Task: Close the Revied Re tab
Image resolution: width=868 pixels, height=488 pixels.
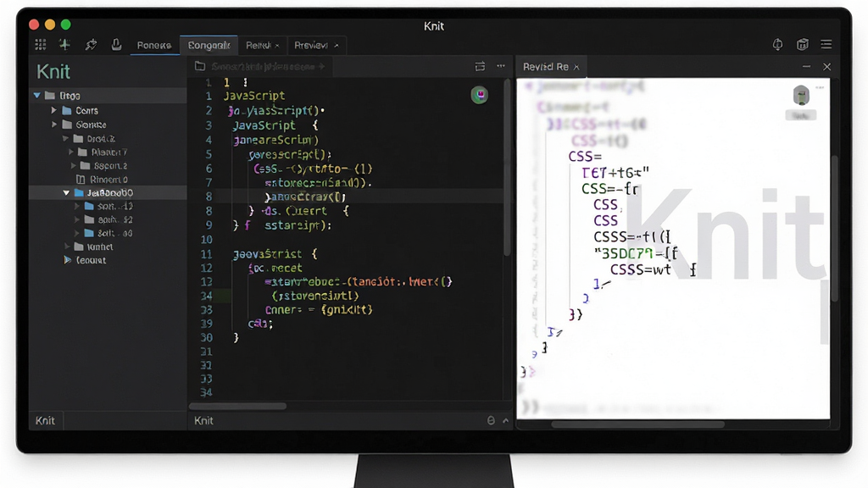Action: (x=576, y=67)
